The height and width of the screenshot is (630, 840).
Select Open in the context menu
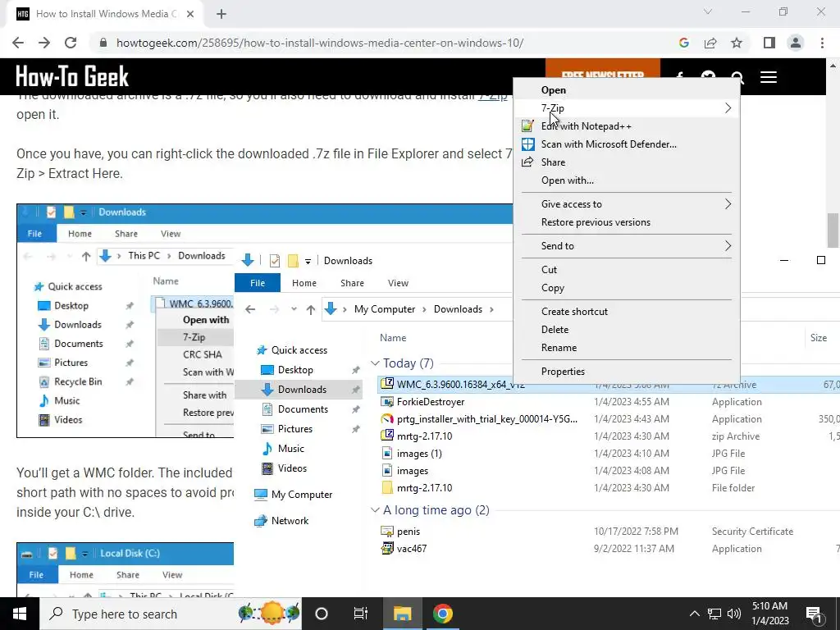click(x=628, y=90)
